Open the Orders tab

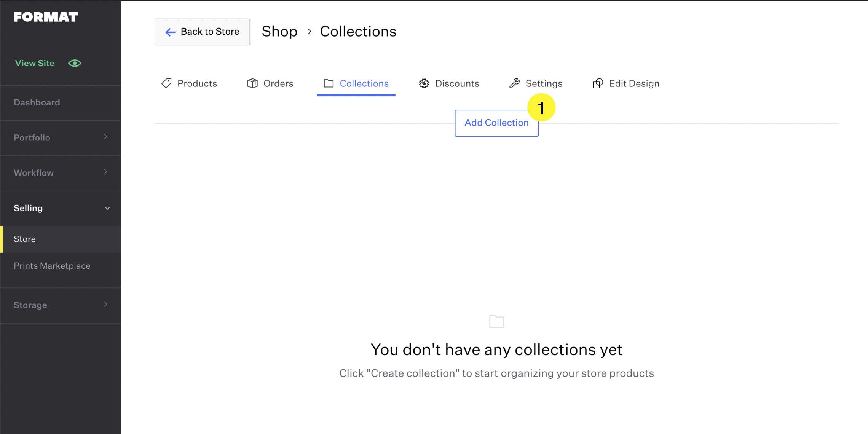(x=278, y=83)
